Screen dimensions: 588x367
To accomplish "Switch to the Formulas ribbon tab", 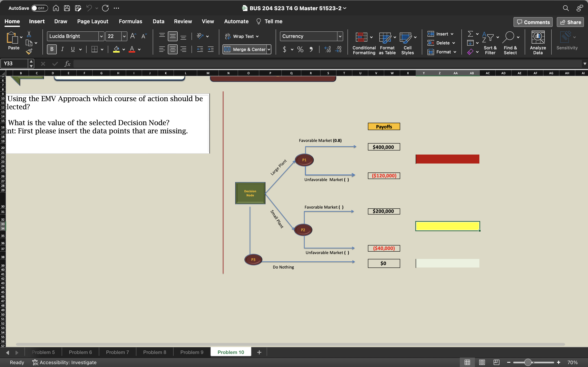I will click(x=130, y=21).
